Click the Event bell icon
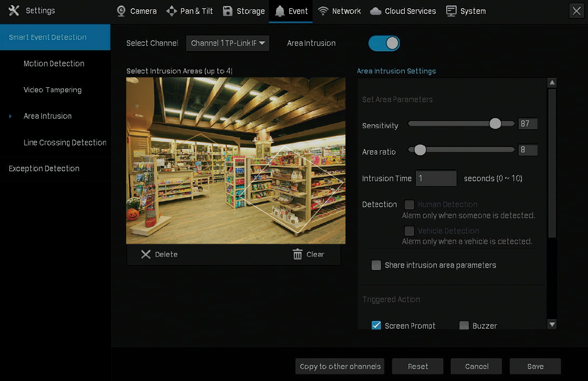The width and height of the screenshot is (588, 381). (280, 11)
